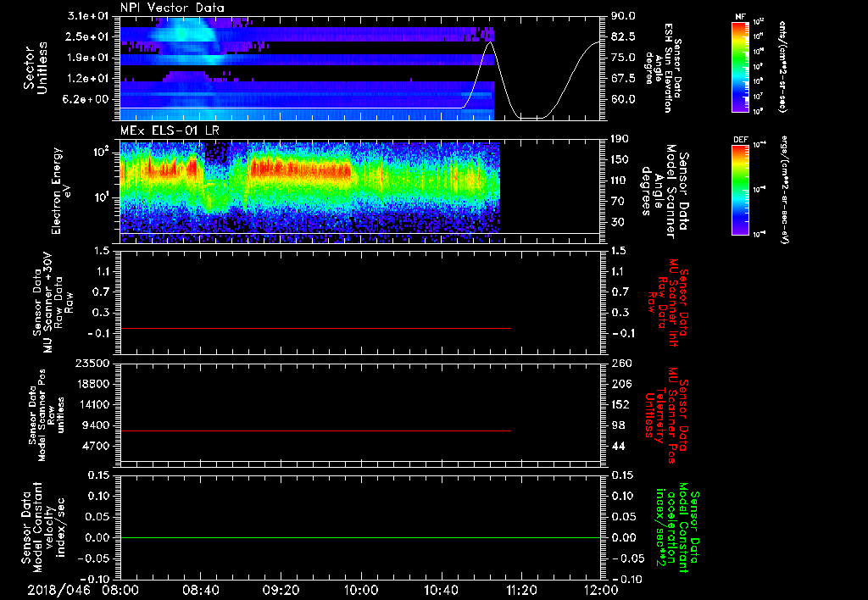The image size is (868, 600).
Task: Click the "18800" scanner position tick value
Action: tap(93, 384)
